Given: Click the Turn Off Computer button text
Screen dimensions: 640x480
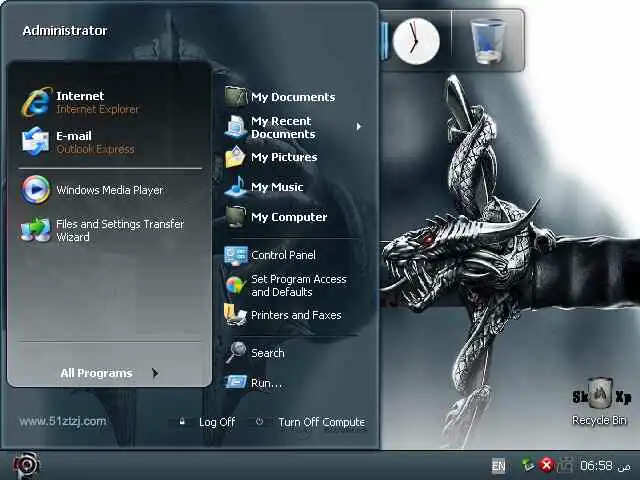Looking at the screenshot, I should point(322,422).
